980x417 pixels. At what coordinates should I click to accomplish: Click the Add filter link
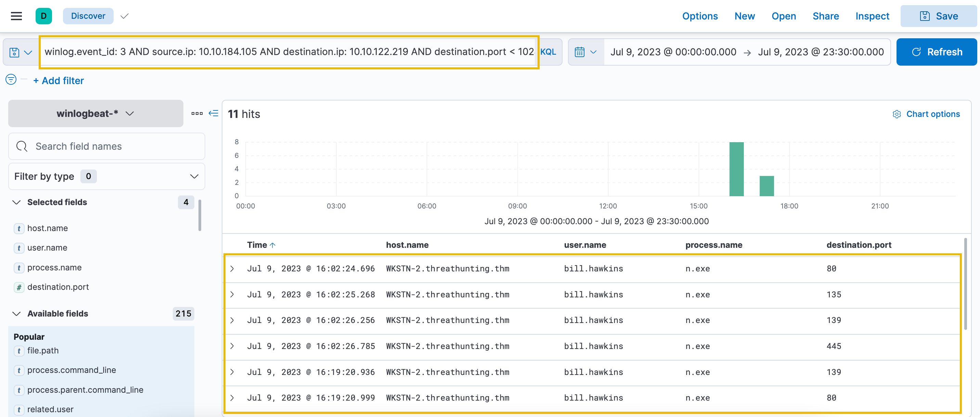59,81
